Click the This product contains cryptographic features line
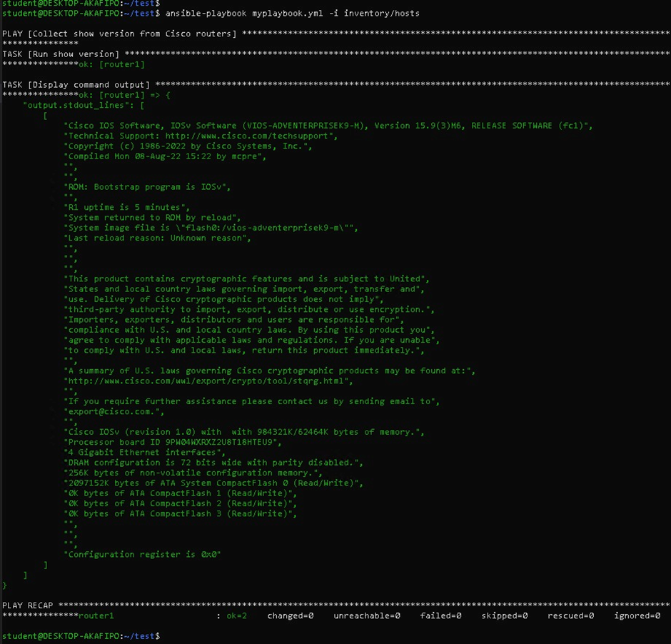Image resolution: width=671 pixels, height=644 pixels. 246,279
